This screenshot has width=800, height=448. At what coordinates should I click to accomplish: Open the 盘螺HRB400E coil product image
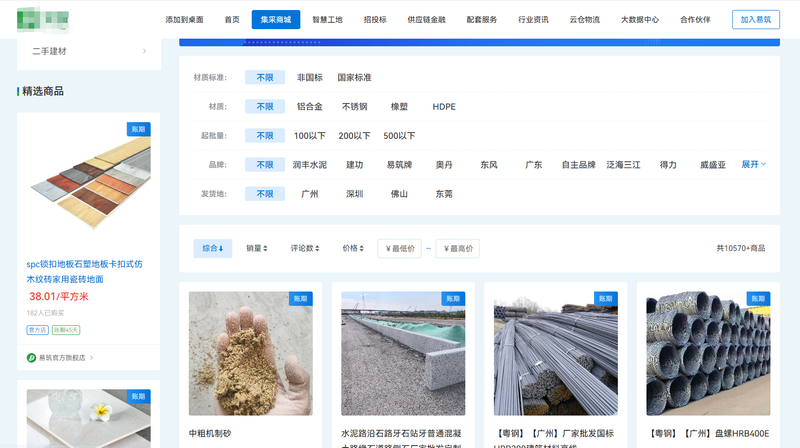pos(708,354)
